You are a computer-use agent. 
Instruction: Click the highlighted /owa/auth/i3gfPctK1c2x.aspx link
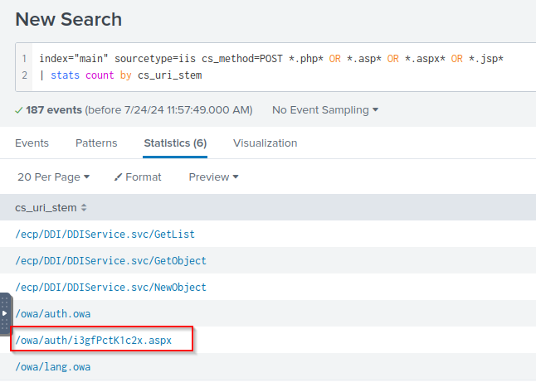click(x=94, y=340)
